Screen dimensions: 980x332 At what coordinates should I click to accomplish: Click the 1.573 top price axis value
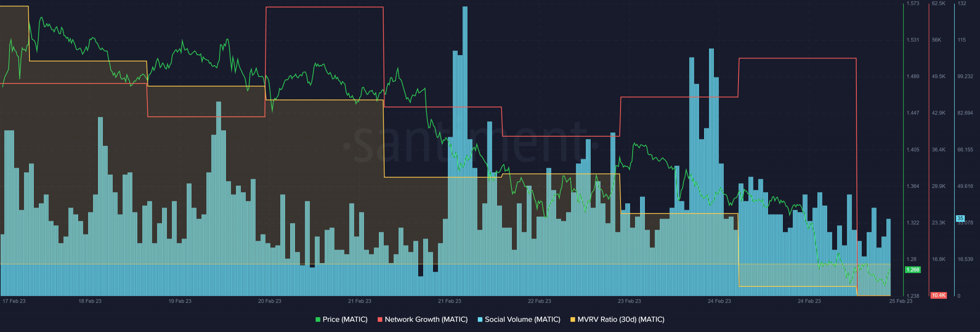coord(913,3)
